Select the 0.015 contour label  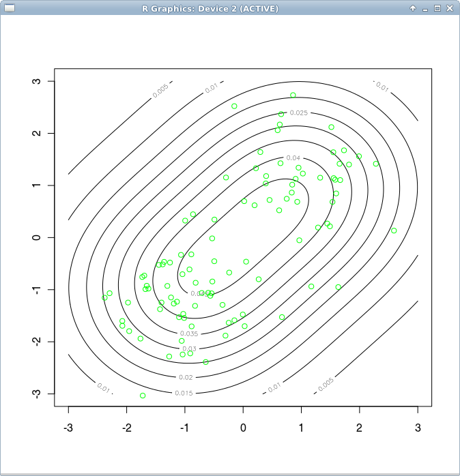pos(184,393)
